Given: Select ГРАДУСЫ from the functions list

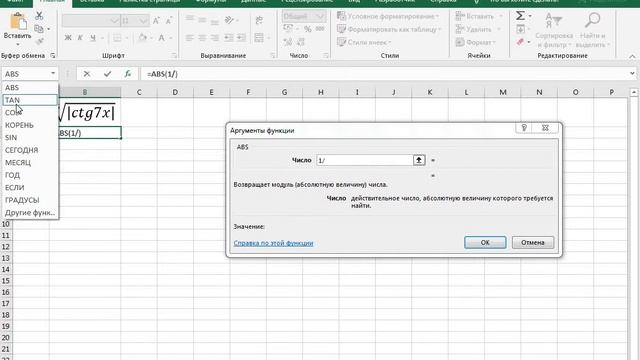Looking at the screenshot, I should point(30,200).
